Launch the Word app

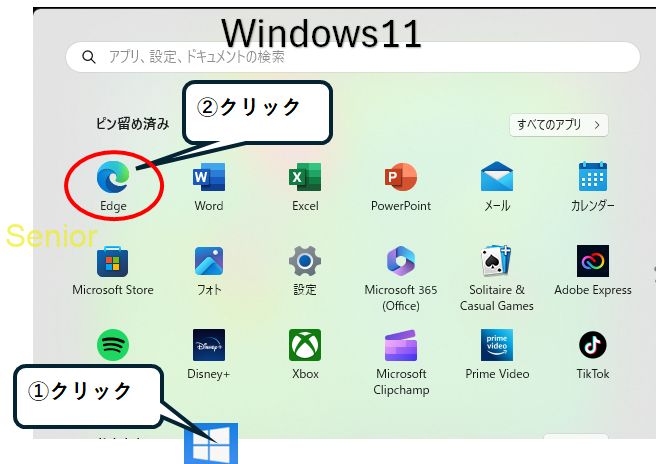[209, 177]
